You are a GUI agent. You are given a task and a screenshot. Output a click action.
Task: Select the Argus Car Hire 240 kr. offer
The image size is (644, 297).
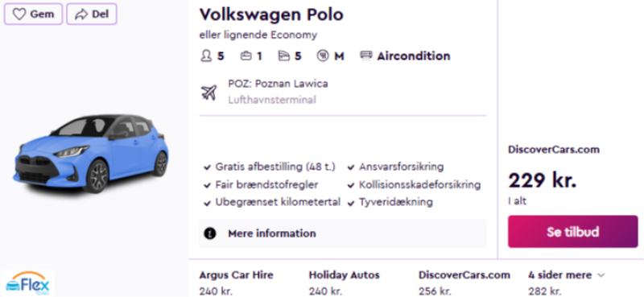pos(236,283)
